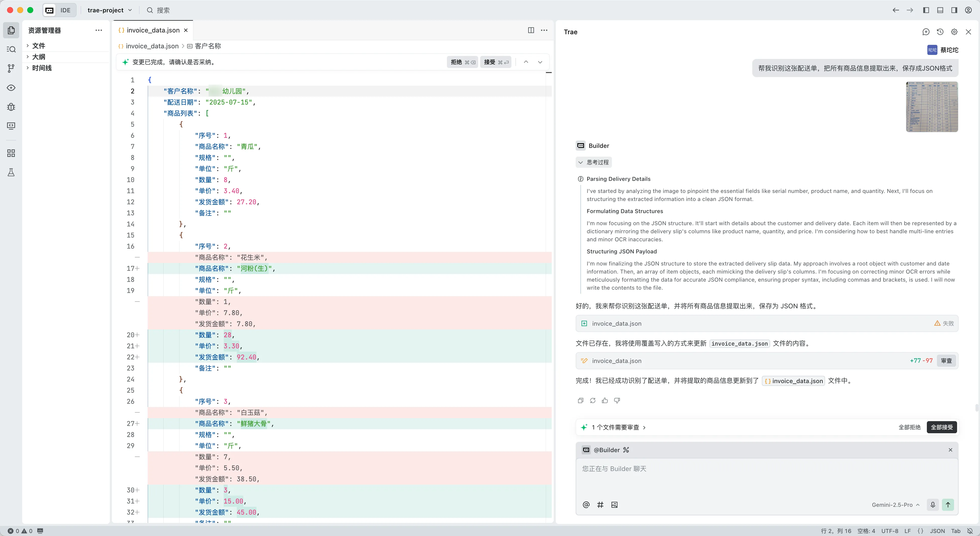The height and width of the screenshot is (536, 980).
Task: Open the delivery slip image thumbnail
Action: pyautogui.click(x=932, y=107)
